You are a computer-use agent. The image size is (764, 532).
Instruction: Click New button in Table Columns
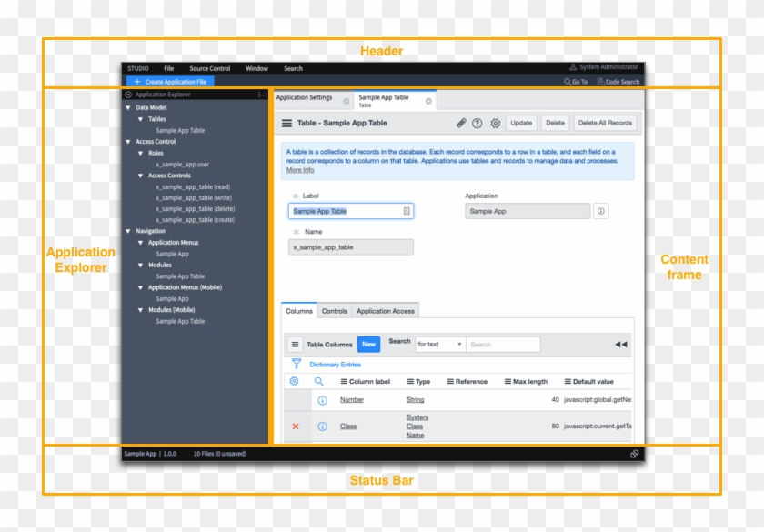coord(368,345)
